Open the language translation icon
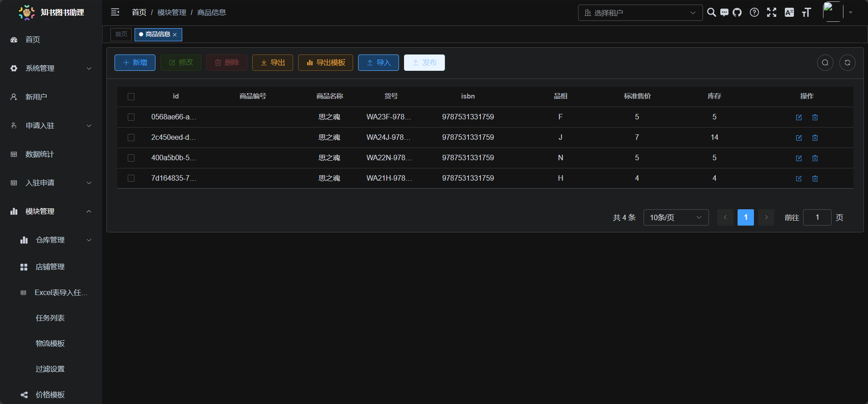 (x=789, y=13)
